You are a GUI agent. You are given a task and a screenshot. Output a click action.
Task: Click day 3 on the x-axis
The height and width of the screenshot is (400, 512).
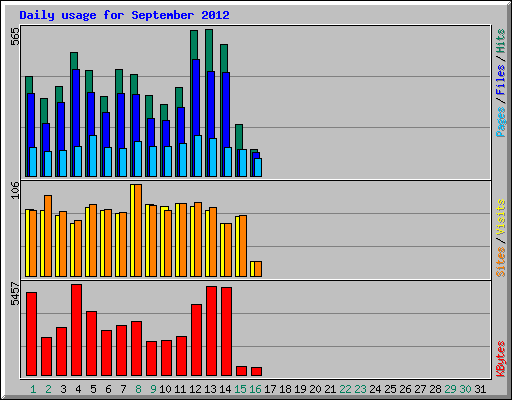[63, 389]
